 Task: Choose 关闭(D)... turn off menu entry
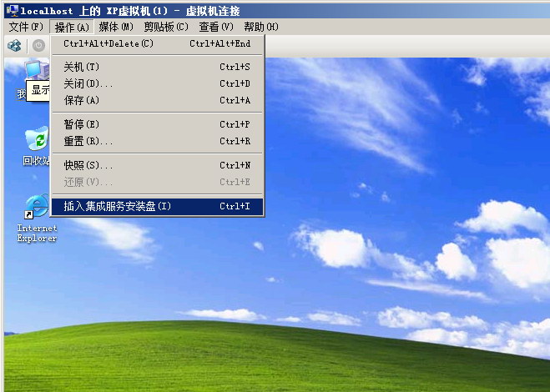tap(157, 83)
